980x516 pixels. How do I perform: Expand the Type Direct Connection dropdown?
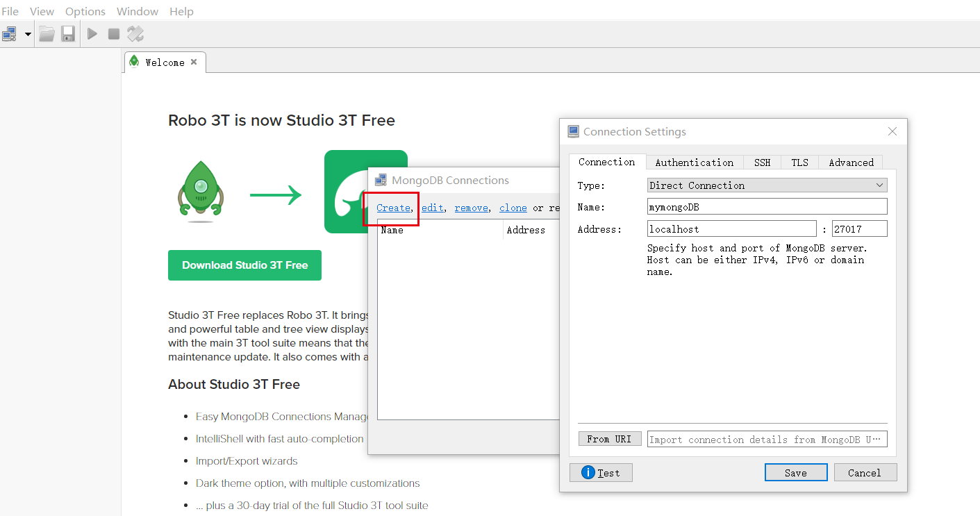pos(767,185)
